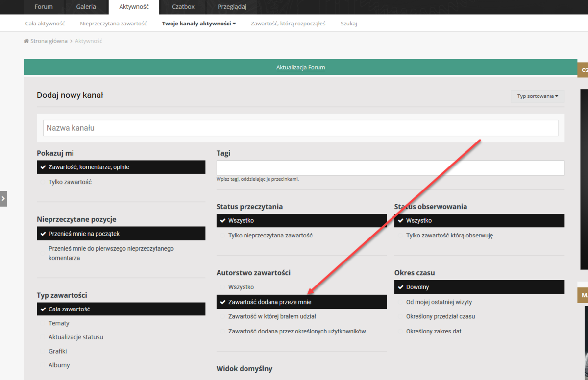Switch to the Galeria tab

[x=86, y=7]
